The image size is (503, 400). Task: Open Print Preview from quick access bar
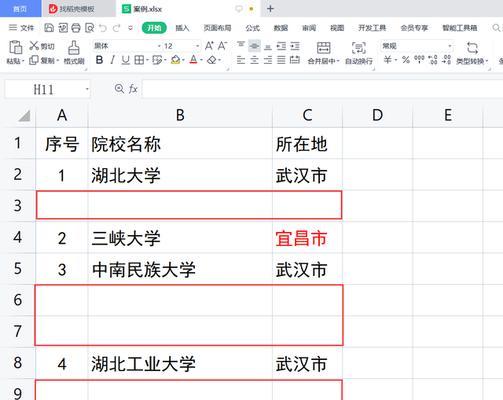click(x=89, y=28)
